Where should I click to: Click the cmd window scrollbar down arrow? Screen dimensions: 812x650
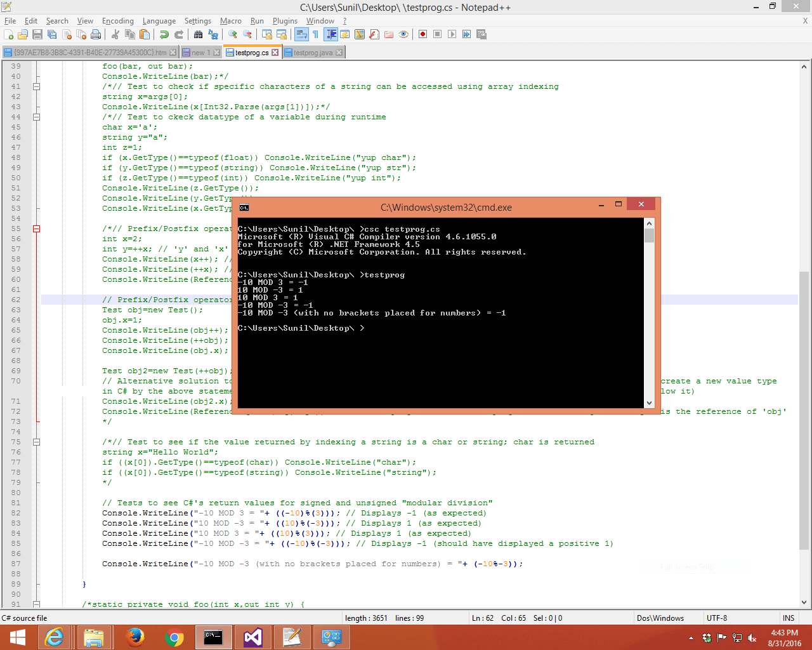[649, 403]
